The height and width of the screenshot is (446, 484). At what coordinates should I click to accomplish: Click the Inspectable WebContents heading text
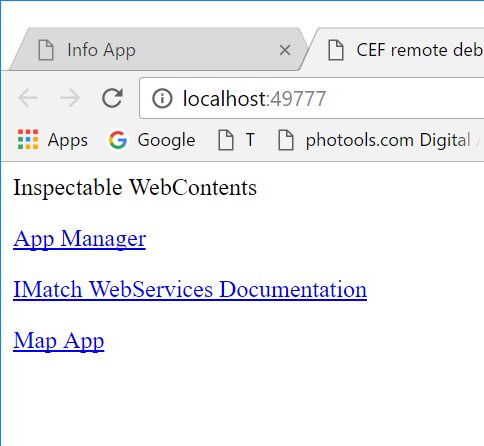coord(135,188)
